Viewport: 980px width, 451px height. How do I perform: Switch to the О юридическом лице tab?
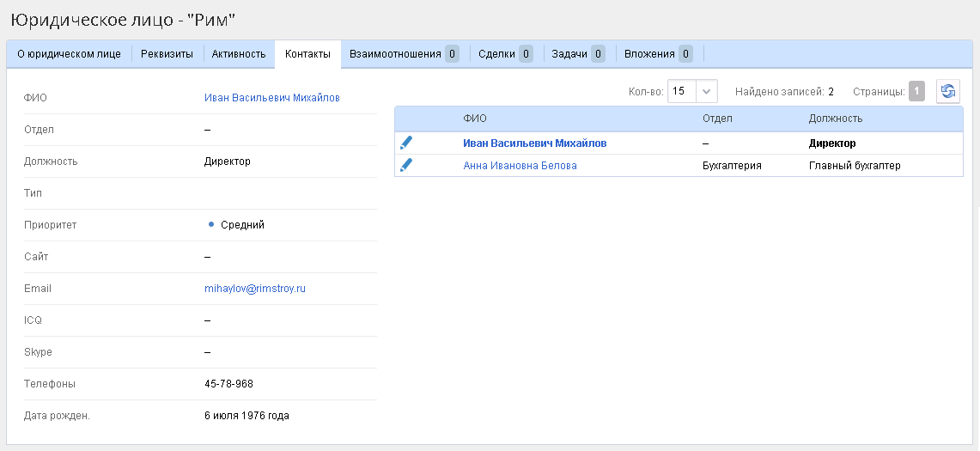[x=69, y=54]
